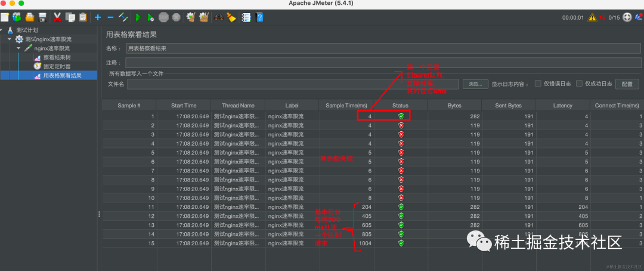Sort by Start Time column header

[x=184, y=105]
